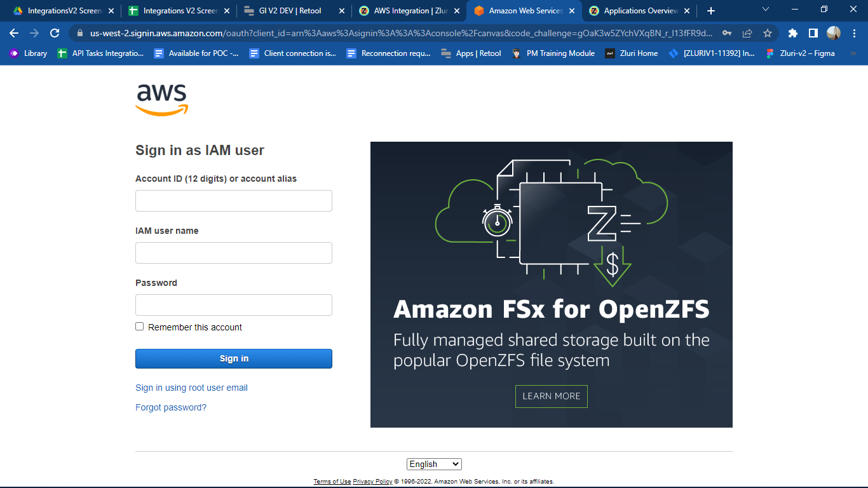Click the padlock site info icon
The height and width of the screenshot is (488, 868).
(x=79, y=33)
